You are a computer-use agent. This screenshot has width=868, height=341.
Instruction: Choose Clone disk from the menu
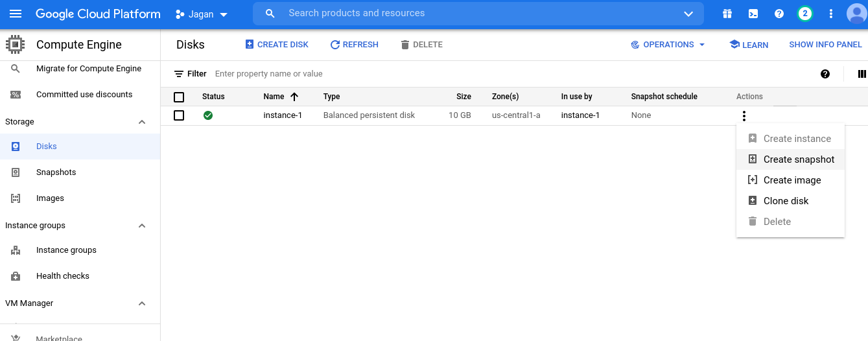tap(790, 201)
